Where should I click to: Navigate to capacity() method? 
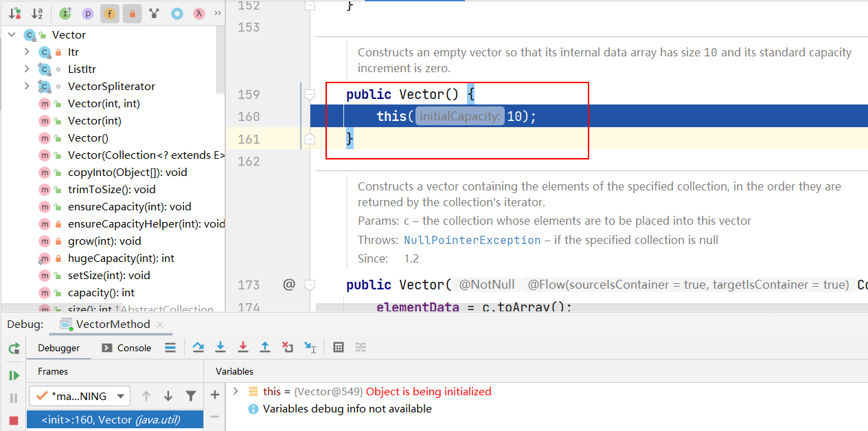(x=101, y=292)
